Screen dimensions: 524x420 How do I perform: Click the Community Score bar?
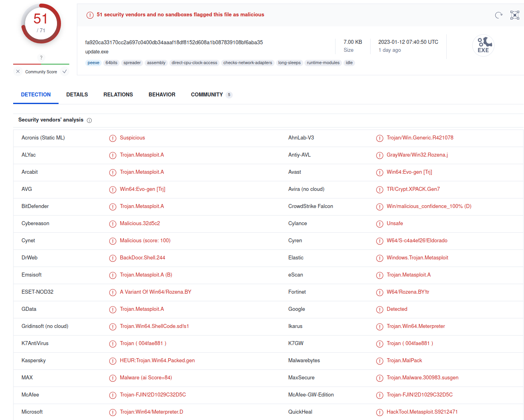(x=41, y=64)
